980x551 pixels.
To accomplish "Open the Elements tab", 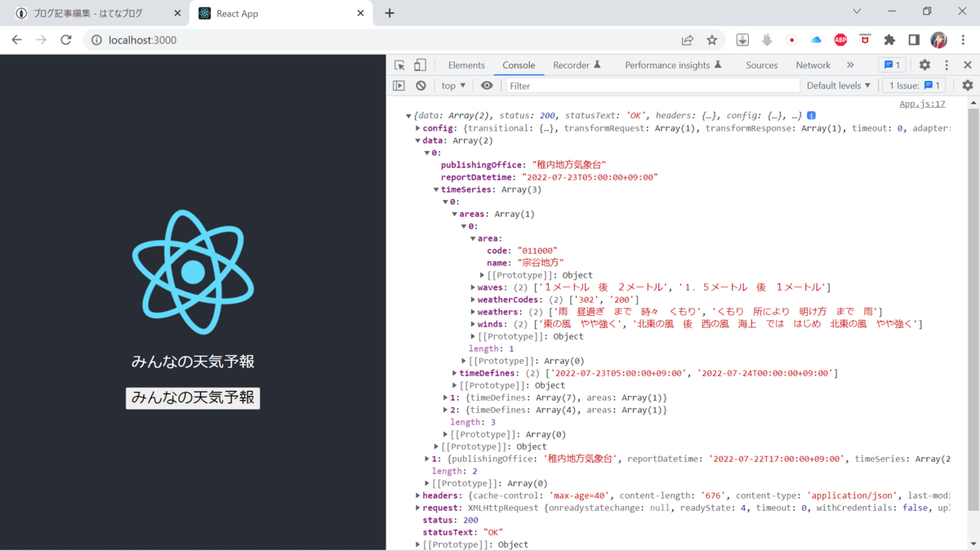I will pos(466,65).
